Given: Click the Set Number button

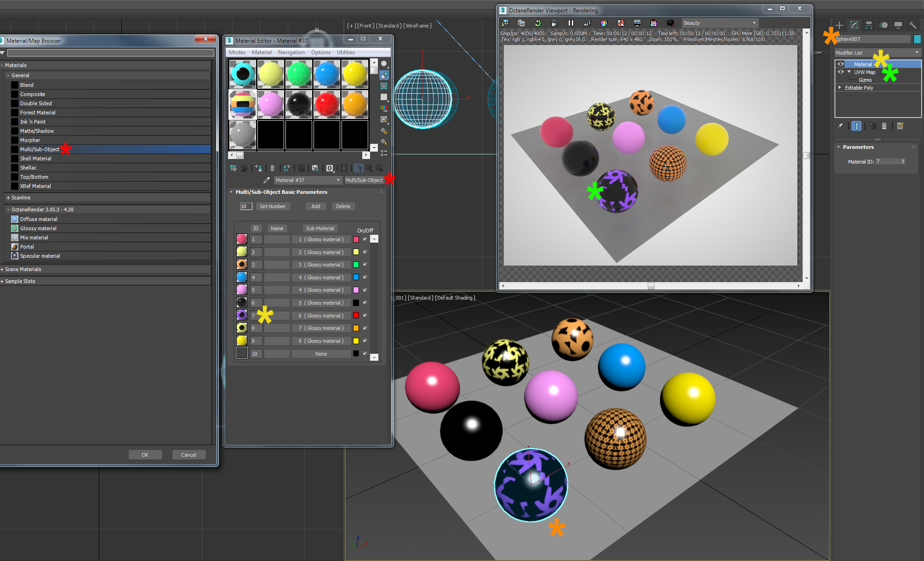Looking at the screenshot, I should pyautogui.click(x=273, y=206).
